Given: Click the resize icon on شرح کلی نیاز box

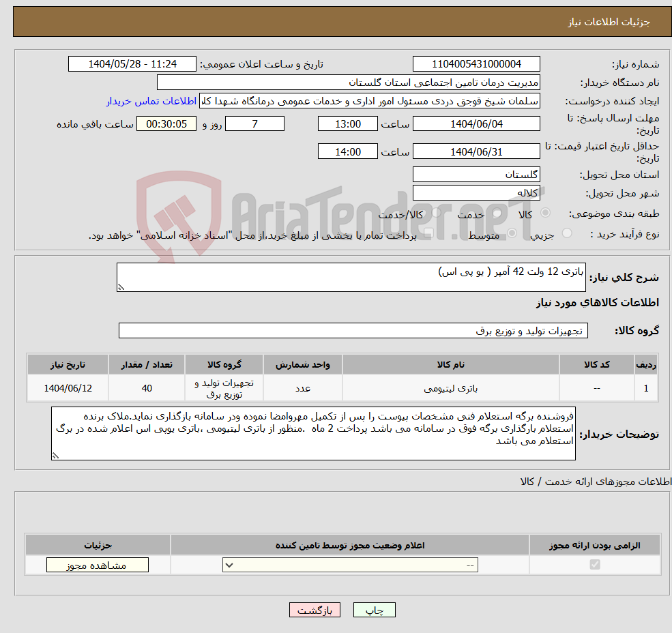Looking at the screenshot, I should coord(121,288).
